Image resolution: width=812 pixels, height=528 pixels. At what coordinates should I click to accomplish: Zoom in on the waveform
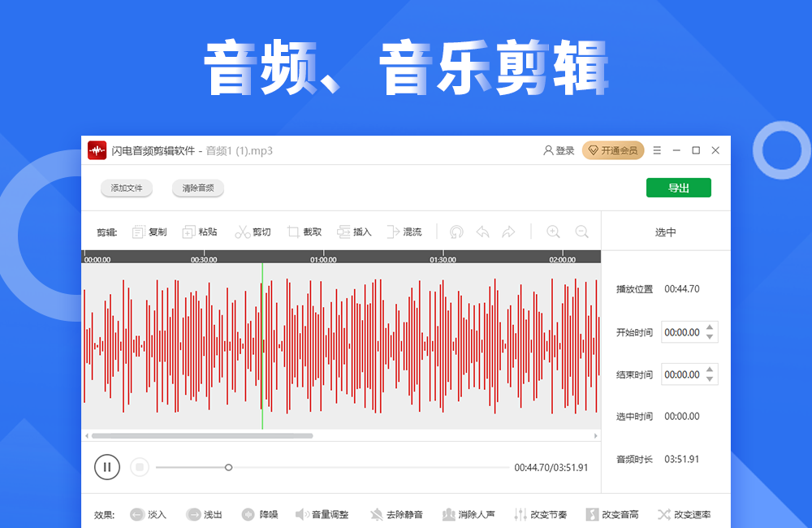pyautogui.click(x=553, y=232)
